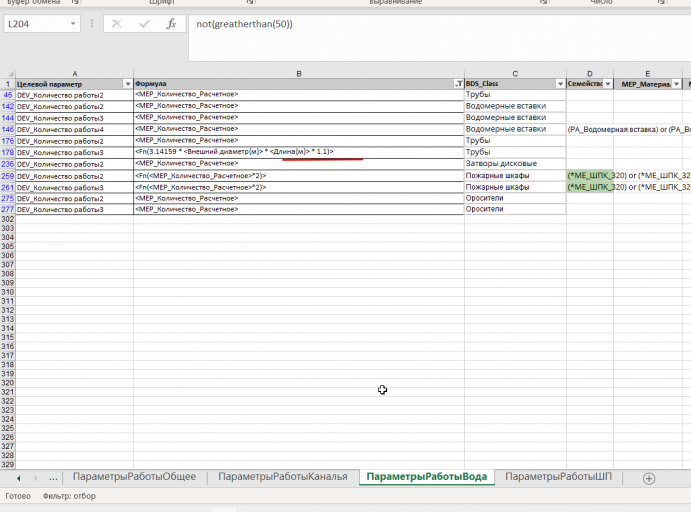Open the Name Box dropdown arrow
Image resolution: width=691 pixels, height=512 pixels.
[x=73, y=24]
